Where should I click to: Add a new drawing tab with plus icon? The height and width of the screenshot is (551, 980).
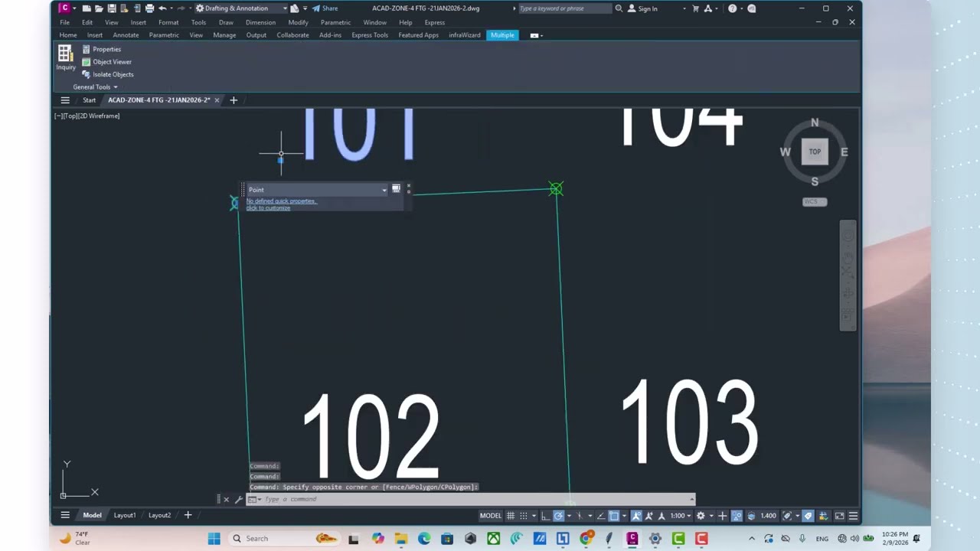click(234, 100)
